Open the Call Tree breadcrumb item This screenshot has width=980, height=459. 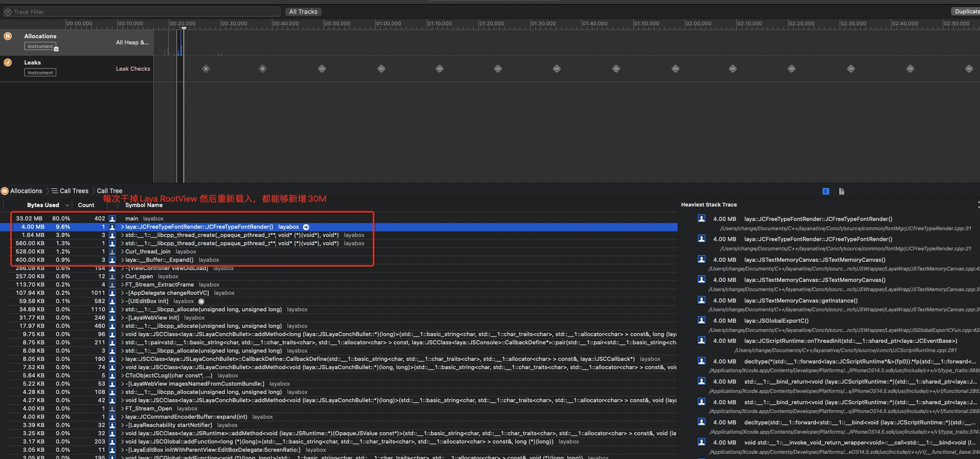109,191
